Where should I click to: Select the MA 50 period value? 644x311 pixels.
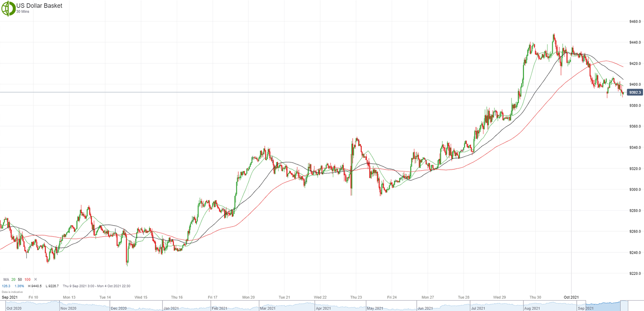pyautogui.click(x=20, y=280)
